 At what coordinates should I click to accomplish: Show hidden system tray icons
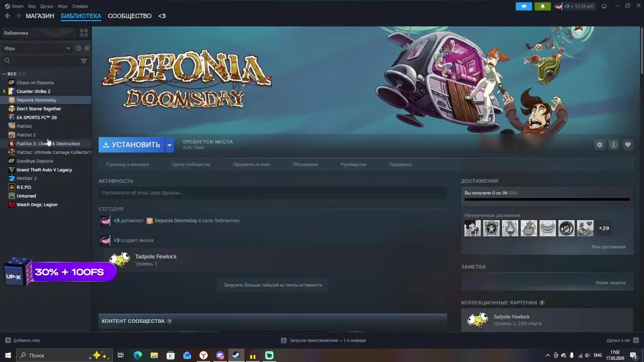tap(547, 355)
